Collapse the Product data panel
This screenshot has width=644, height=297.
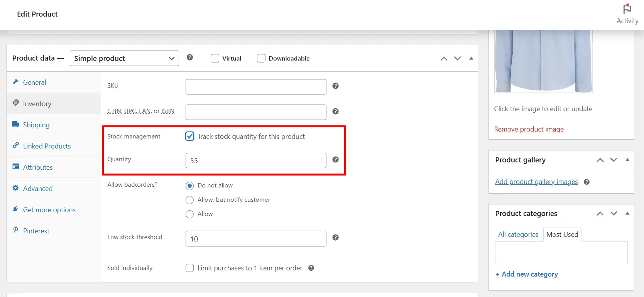coord(471,59)
